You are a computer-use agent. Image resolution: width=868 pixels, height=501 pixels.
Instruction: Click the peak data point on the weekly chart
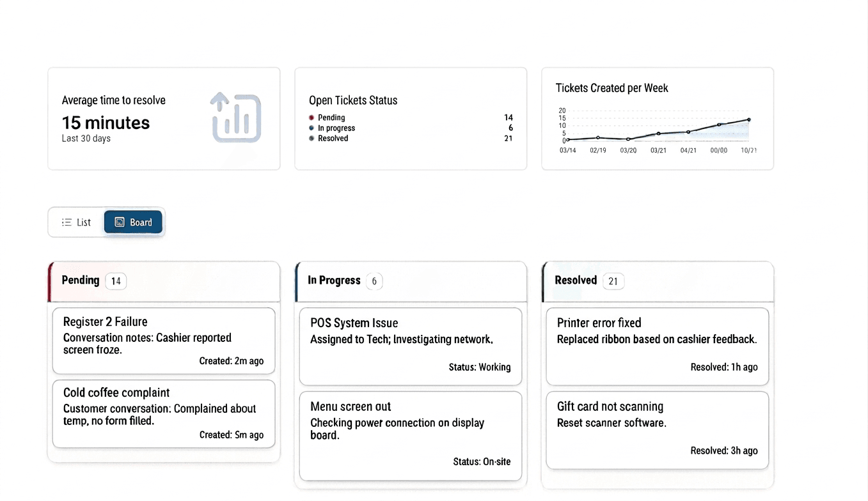748,119
